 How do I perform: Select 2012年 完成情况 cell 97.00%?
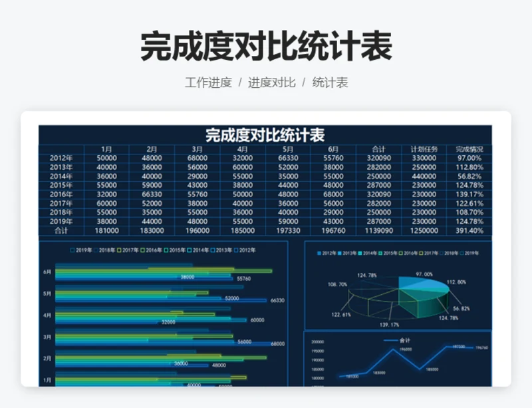(x=469, y=158)
